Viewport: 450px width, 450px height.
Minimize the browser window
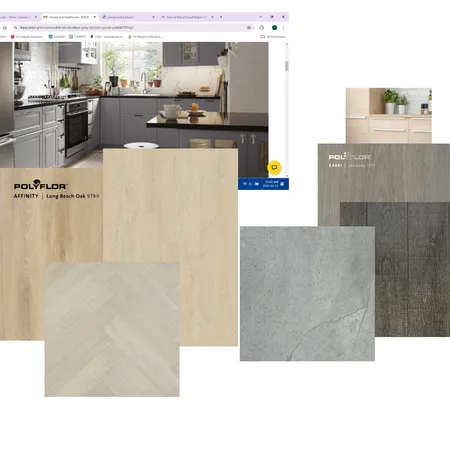(x=260, y=17)
